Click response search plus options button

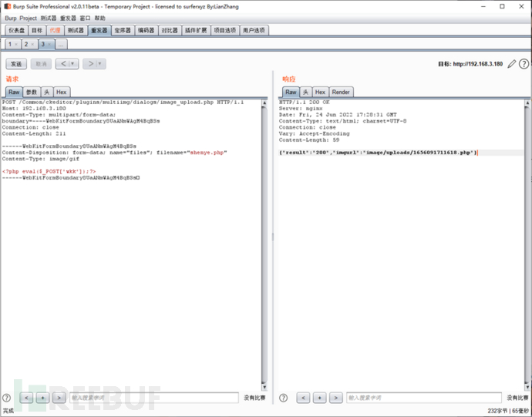pyautogui.click(x=319, y=398)
